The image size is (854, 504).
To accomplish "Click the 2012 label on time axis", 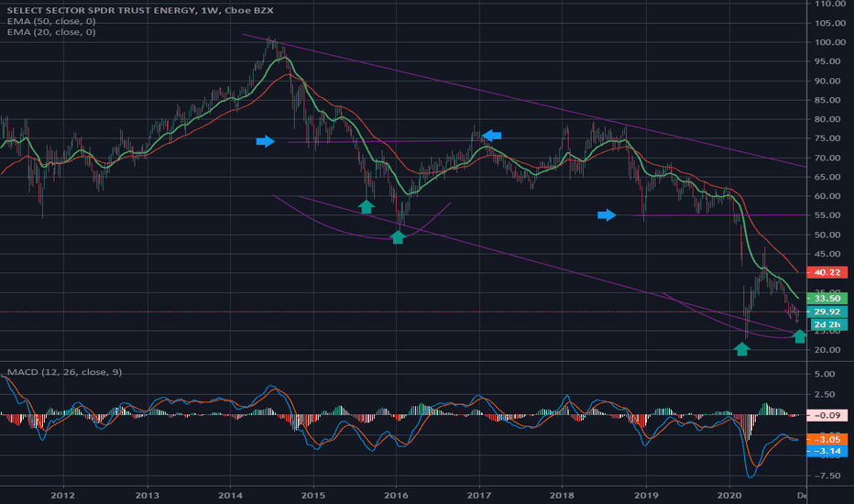I will tap(63, 495).
